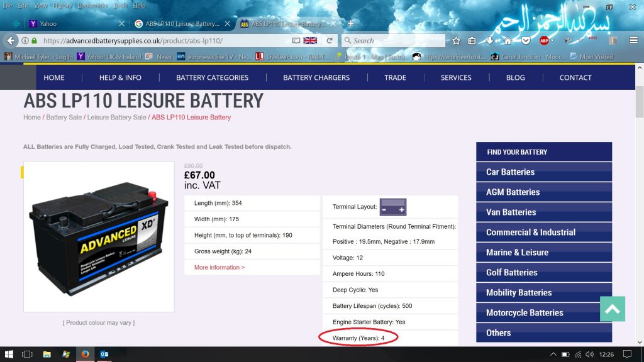Show hidden system tray icons

pyautogui.click(x=553, y=354)
